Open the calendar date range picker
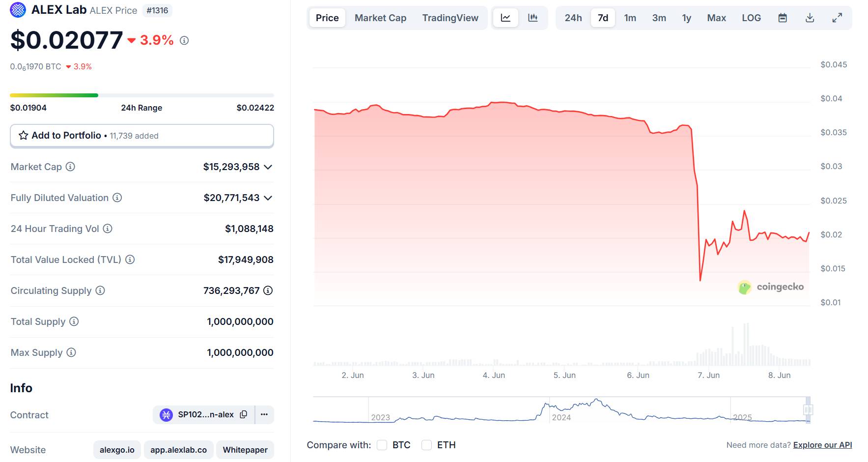 (783, 18)
